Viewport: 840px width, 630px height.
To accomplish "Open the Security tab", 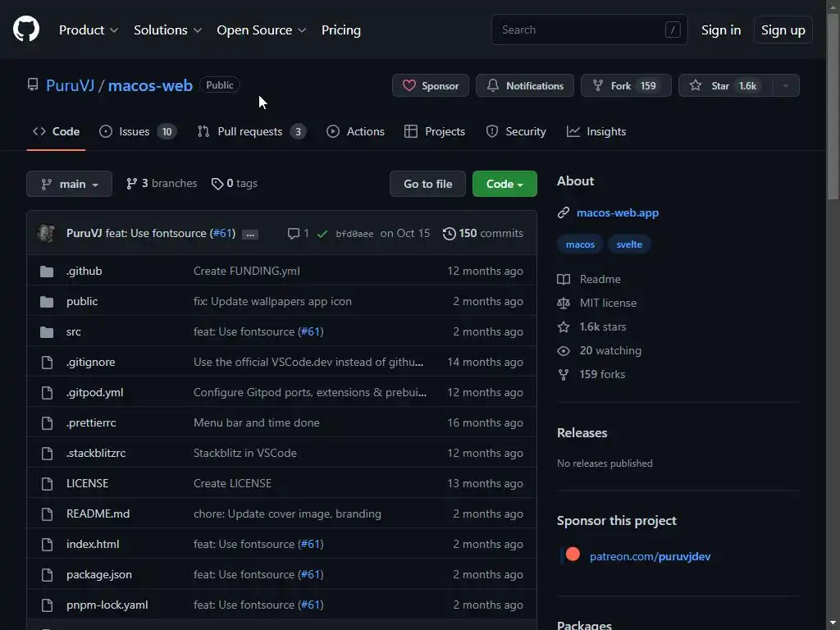I will [x=516, y=131].
